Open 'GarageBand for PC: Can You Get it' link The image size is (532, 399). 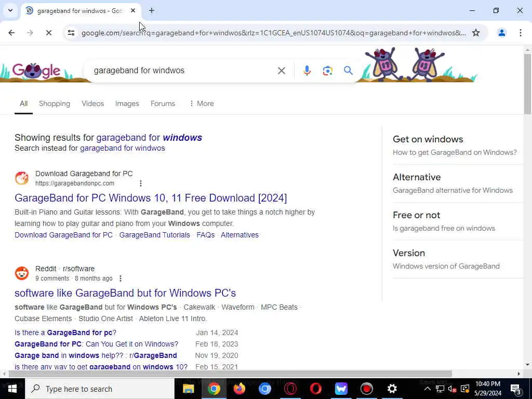coord(96,344)
